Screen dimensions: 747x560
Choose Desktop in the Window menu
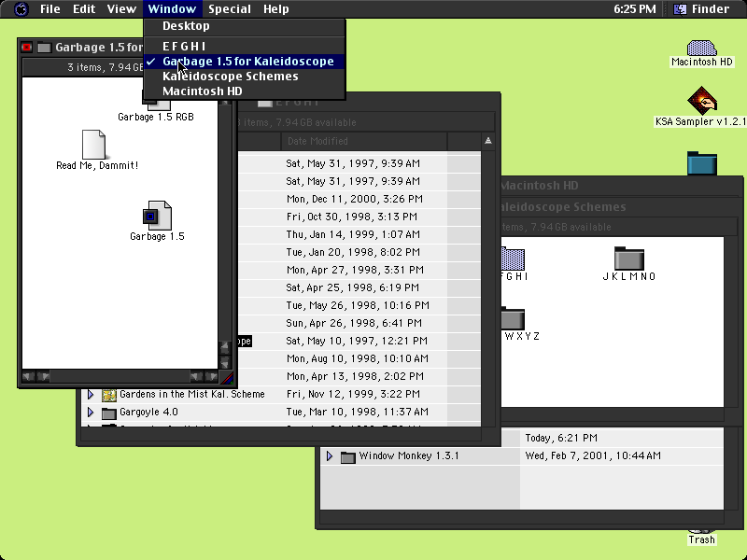244,26
